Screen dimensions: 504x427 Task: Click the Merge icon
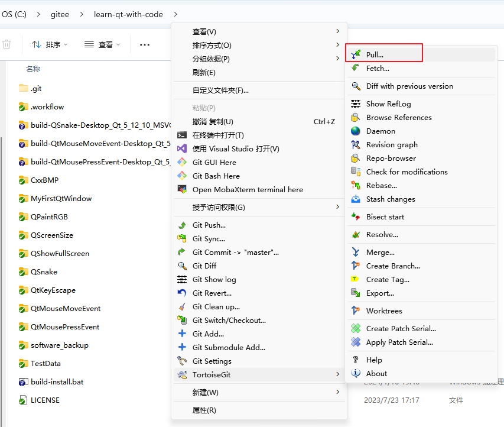(356, 252)
